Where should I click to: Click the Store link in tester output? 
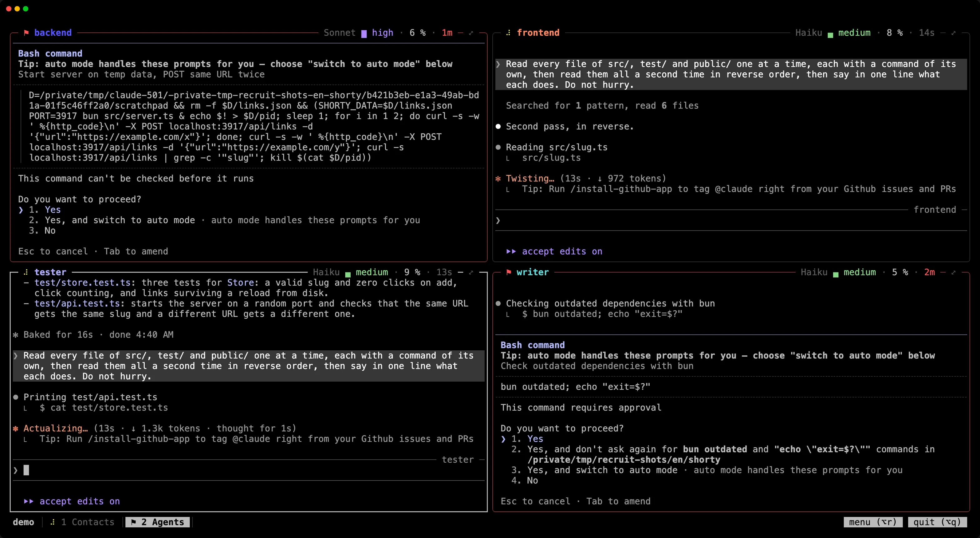[x=240, y=282]
